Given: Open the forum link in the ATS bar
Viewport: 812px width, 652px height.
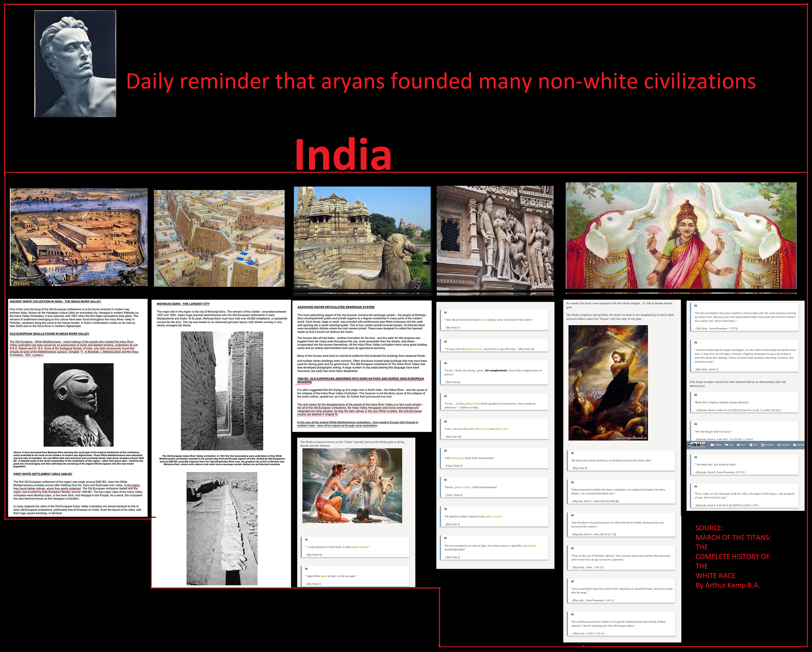Looking at the screenshot, I should [x=798, y=445].
